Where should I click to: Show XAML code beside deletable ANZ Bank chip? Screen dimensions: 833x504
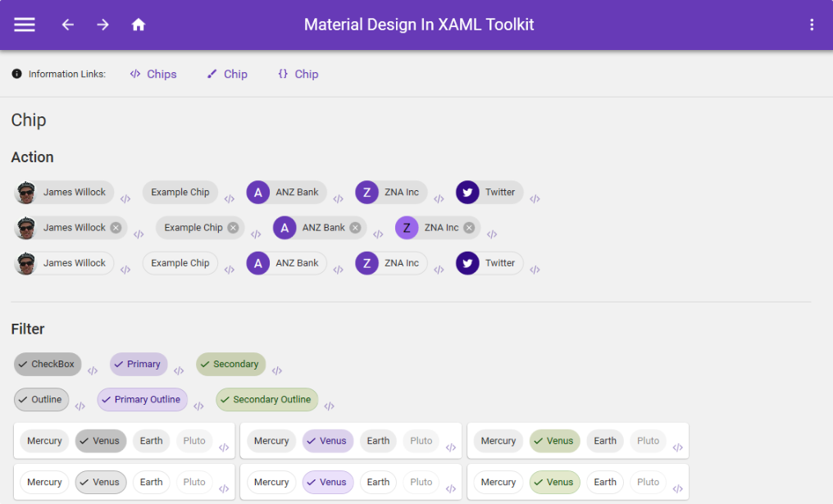click(378, 234)
